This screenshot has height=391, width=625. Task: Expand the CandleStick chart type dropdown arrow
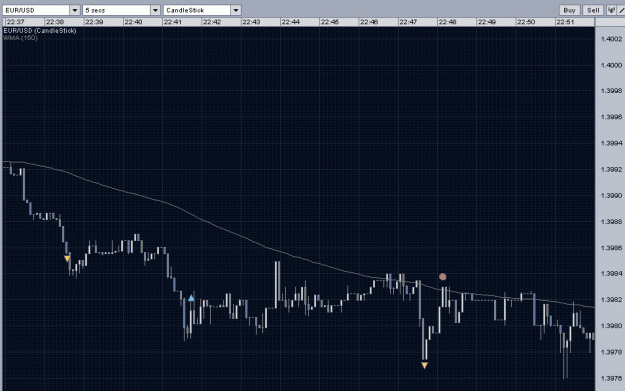pyautogui.click(x=236, y=10)
